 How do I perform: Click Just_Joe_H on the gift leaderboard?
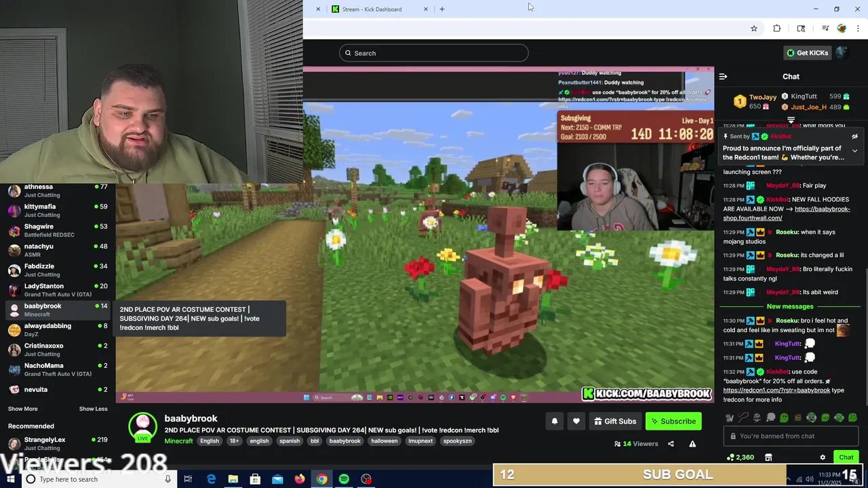808,107
